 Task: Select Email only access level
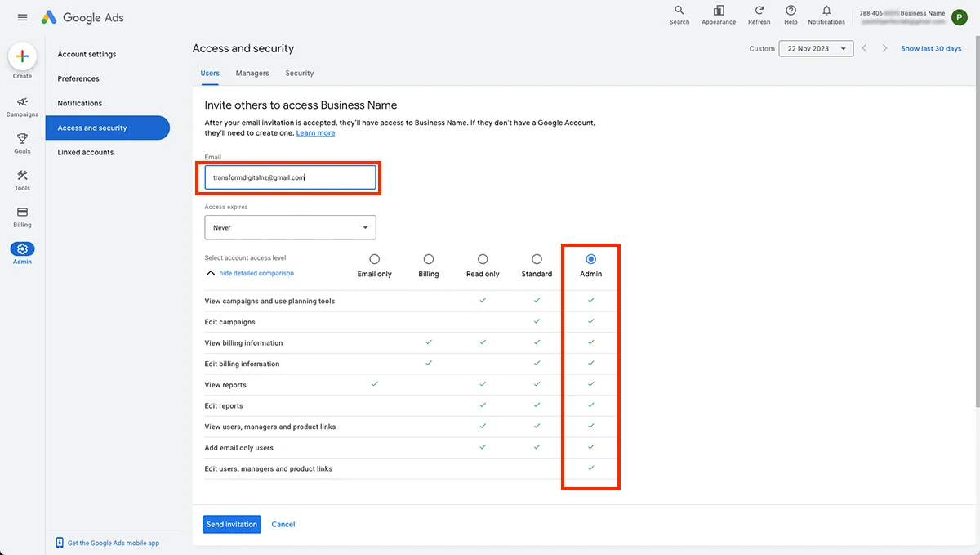tap(375, 259)
